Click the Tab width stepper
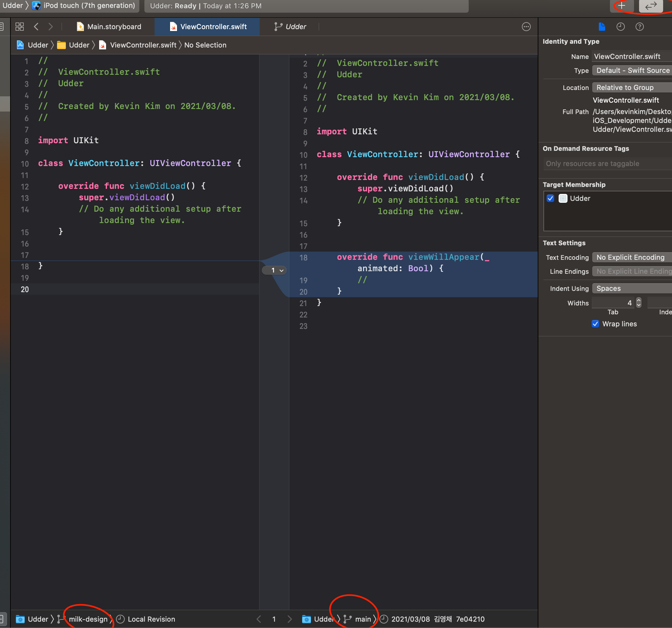The height and width of the screenshot is (628, 672). [x=638, y=303]
